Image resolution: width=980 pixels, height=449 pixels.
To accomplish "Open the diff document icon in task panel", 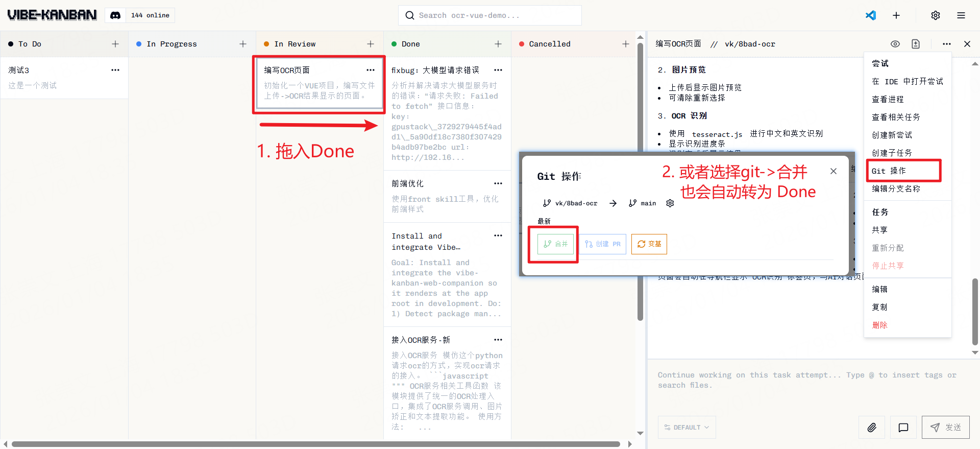I will coord(916,44).
